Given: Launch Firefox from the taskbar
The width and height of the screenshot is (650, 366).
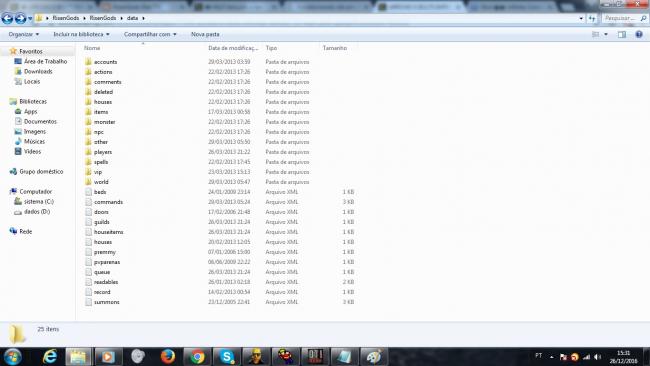Looking at the screenshot, I should 167,356.
